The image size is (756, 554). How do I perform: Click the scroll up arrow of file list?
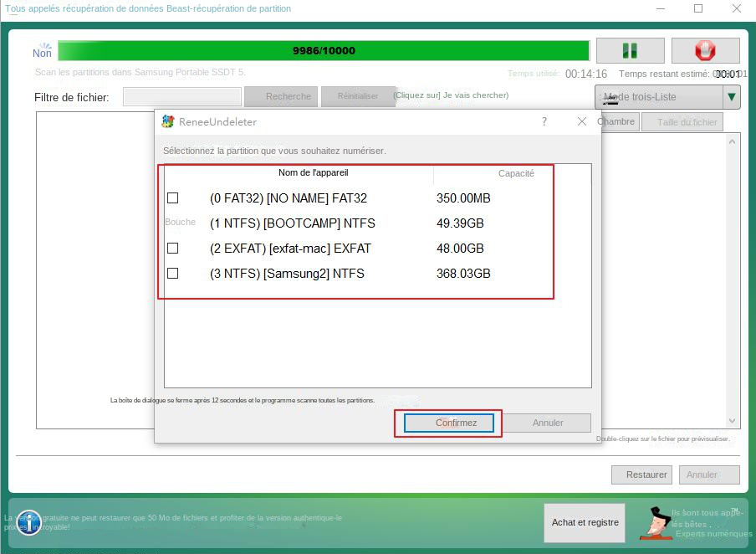tap(732, 142)
